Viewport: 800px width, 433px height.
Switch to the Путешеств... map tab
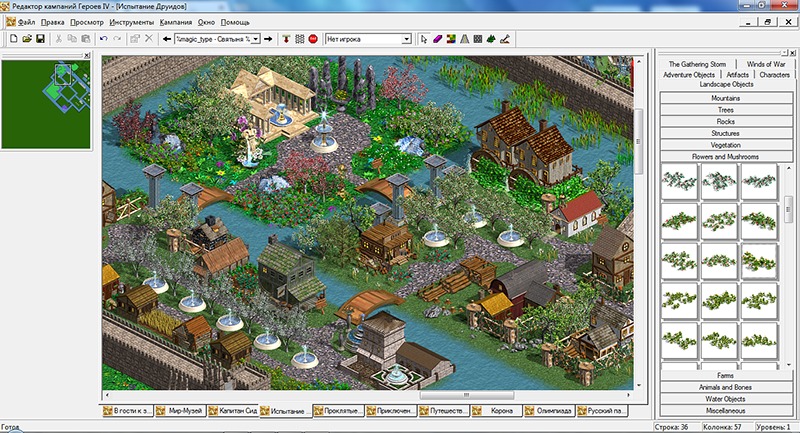point(443,411)
